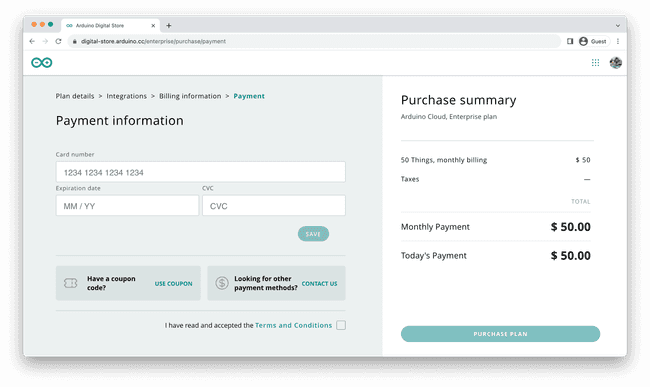Click the browser forward arrow

(45, 41)
